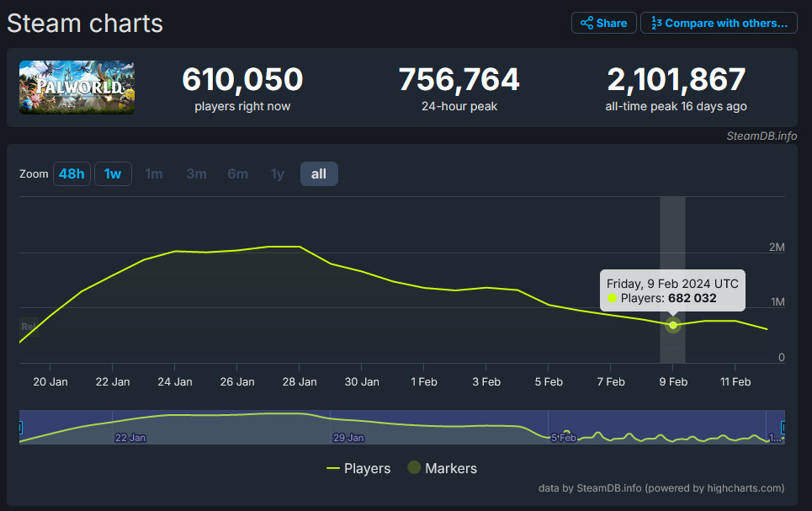Click the 11 Feb axis label
The image size is (812, 511).
click(x=735, y=382)
